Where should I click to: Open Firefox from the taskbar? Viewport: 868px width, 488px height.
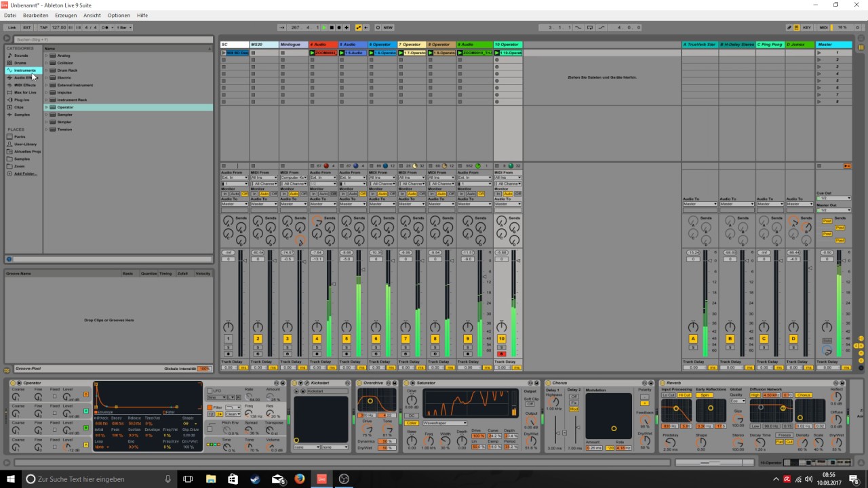[x=299, y=479]
